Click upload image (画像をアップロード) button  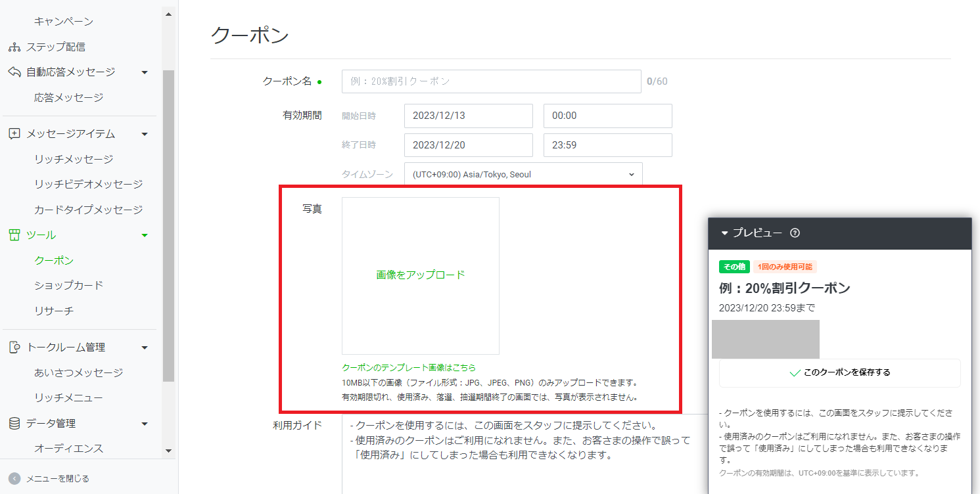pyautogui.click(x=421, y=275)
